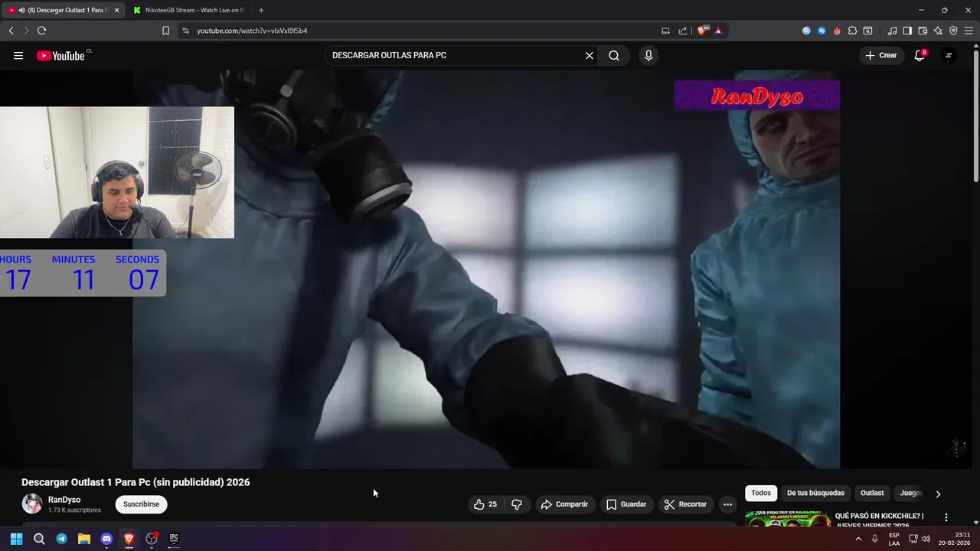Screen dimensions: 980x551
Task: Open Brave Rewards triangle icon
Action: pos(718,31)
